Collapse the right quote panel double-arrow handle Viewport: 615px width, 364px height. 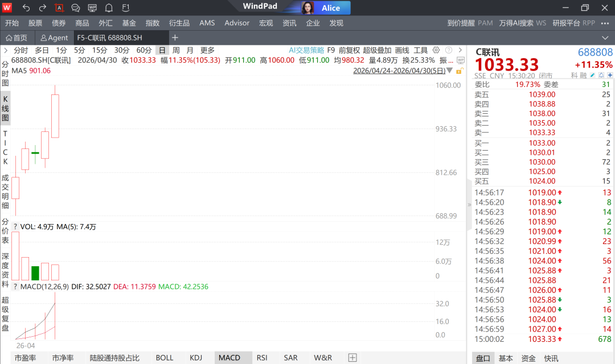(469, 205)
